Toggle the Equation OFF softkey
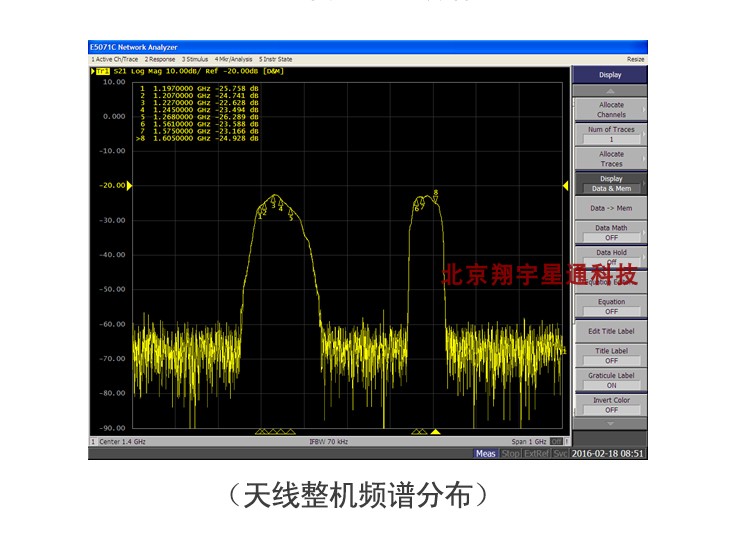Image resolution: width=750 pixels, height=545 pixels. click(610, 306)
